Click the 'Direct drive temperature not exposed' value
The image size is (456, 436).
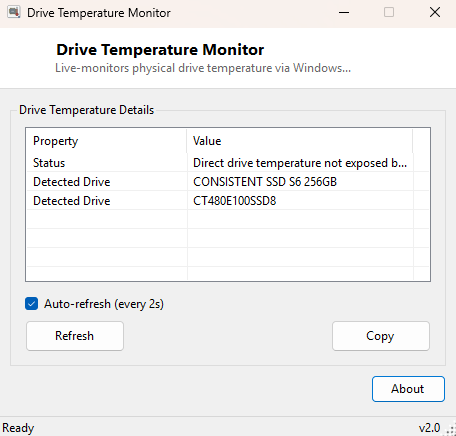click(x=300, y=163)
